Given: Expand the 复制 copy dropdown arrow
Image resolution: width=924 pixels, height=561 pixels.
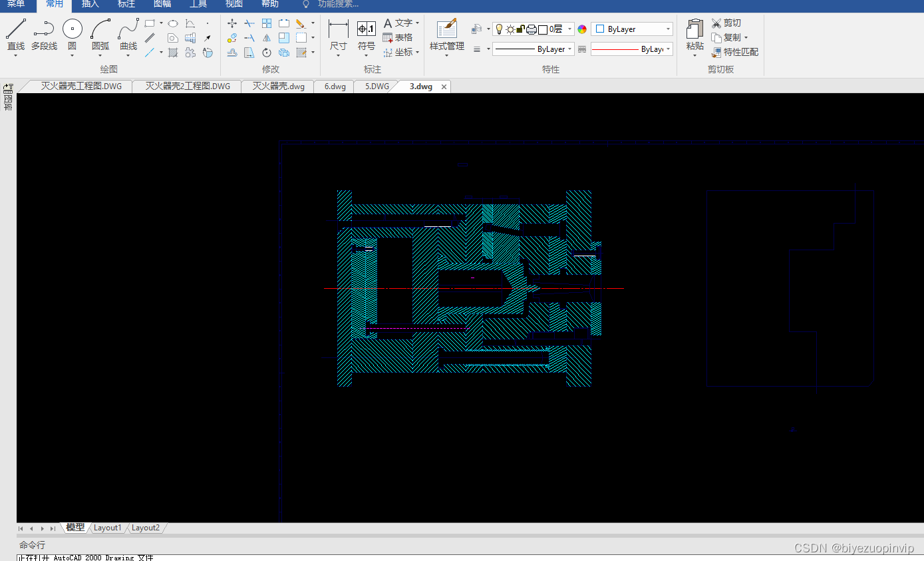Looking at the screenshot, I should pyautogui.click(x=746, y=37).
